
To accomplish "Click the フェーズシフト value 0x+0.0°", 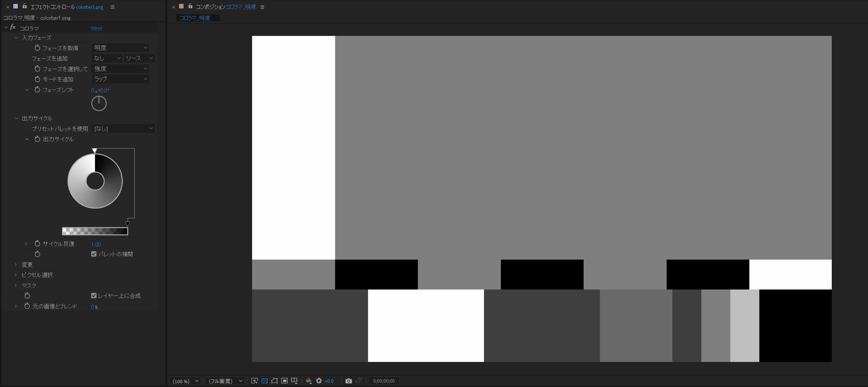I will click(x=100, y=91).
